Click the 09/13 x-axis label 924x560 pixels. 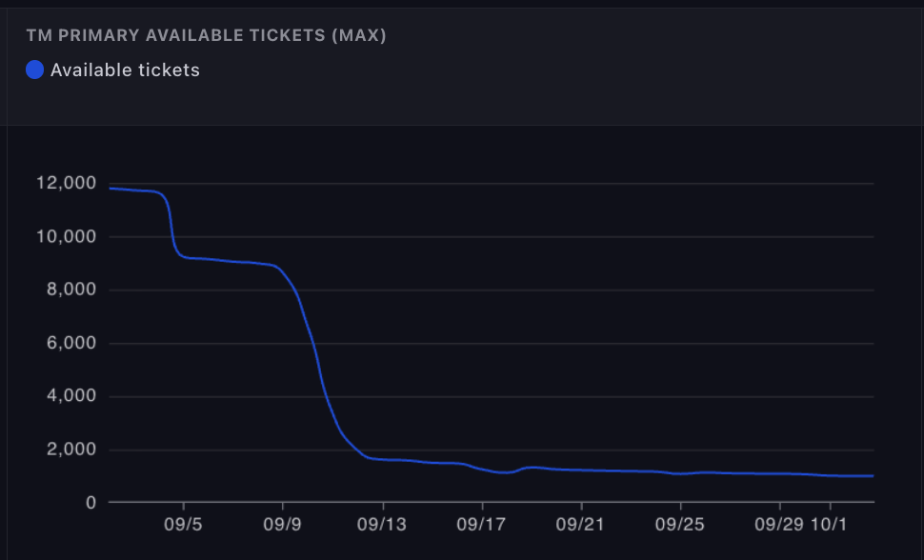pos(383,524)
